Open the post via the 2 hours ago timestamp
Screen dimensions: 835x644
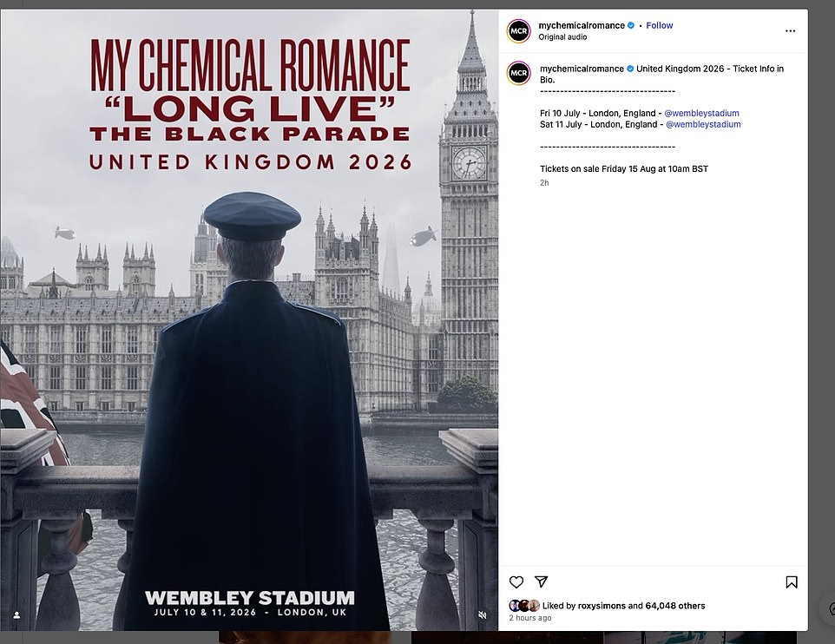(530, 617)
